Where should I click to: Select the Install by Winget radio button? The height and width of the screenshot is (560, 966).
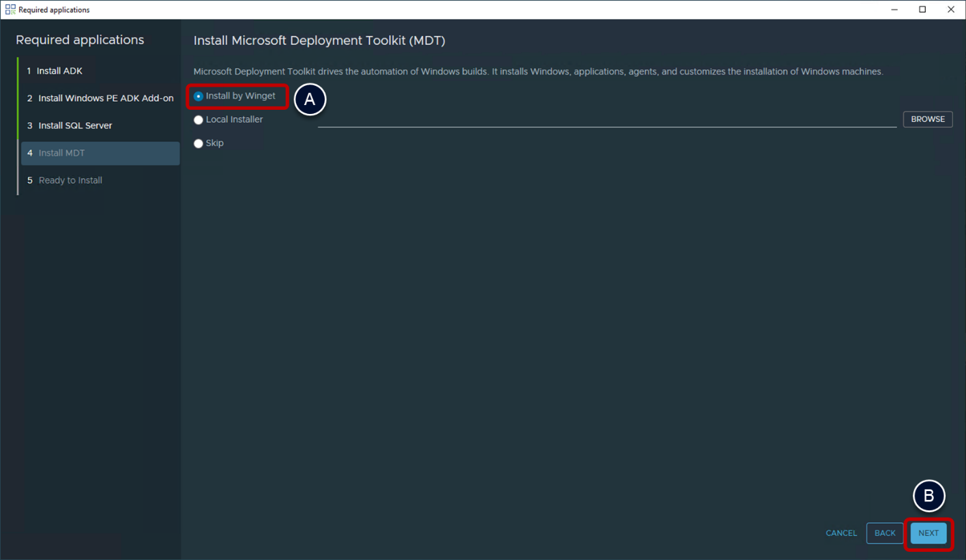[x=199, y=96]
